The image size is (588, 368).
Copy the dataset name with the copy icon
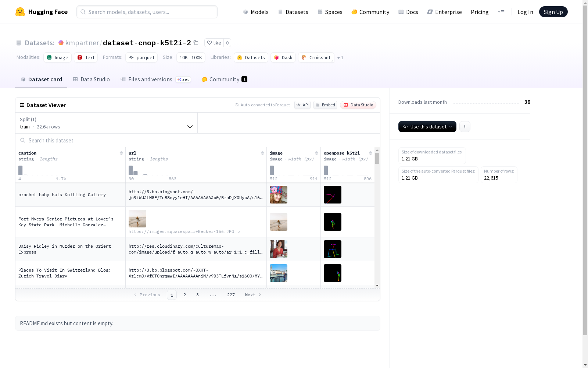(196, 43)
